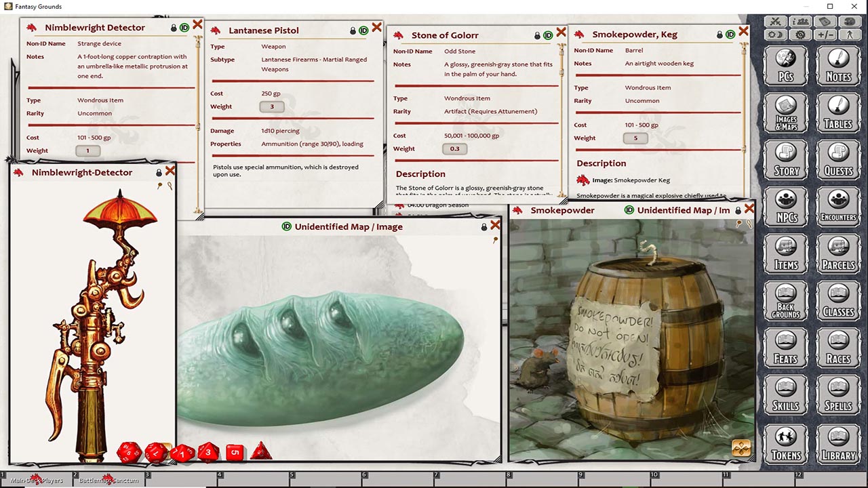Open the Tokens sidebar panel

tap(785, 445)
